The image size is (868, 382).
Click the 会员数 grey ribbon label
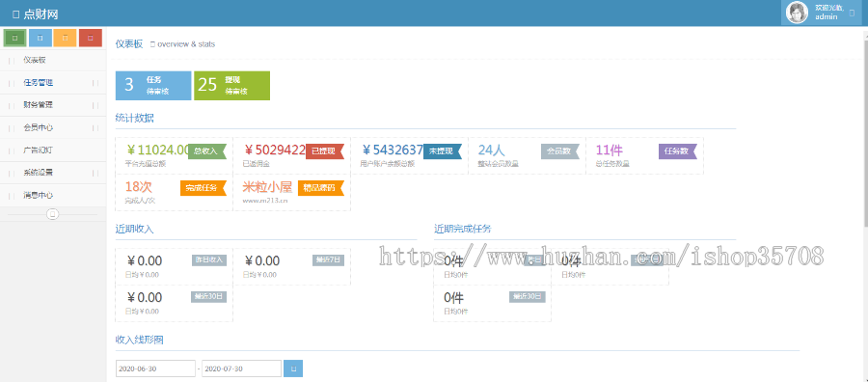pyautogui.click(x=560, y=151)
